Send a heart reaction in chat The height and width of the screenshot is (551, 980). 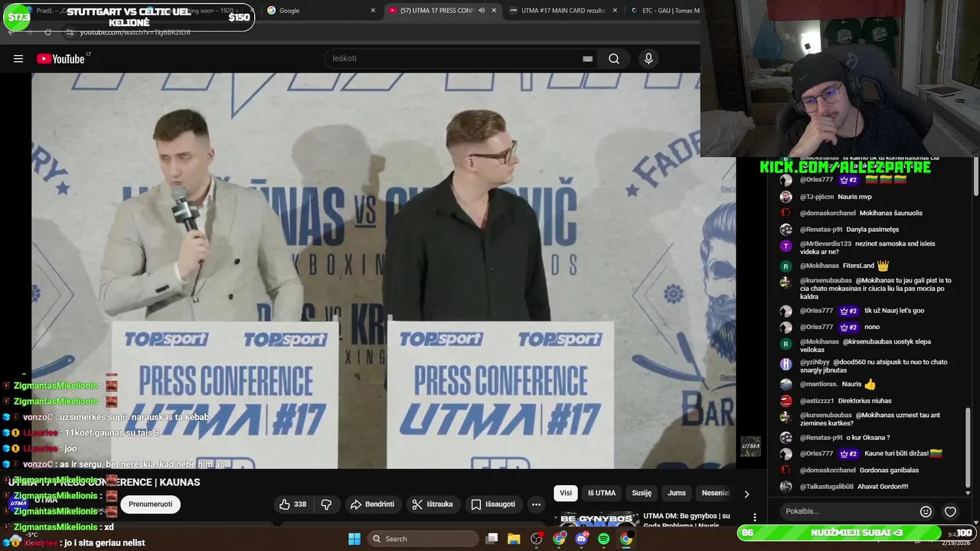pos(950,511)
